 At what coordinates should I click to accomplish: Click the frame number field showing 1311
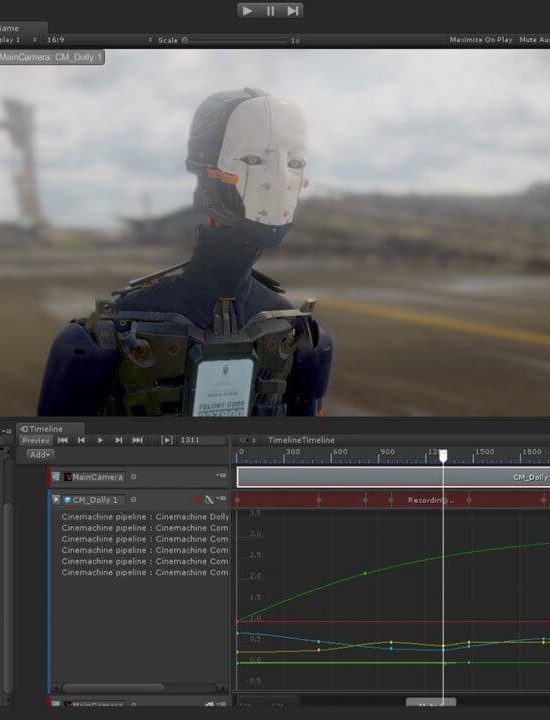[x=202, y=440]
